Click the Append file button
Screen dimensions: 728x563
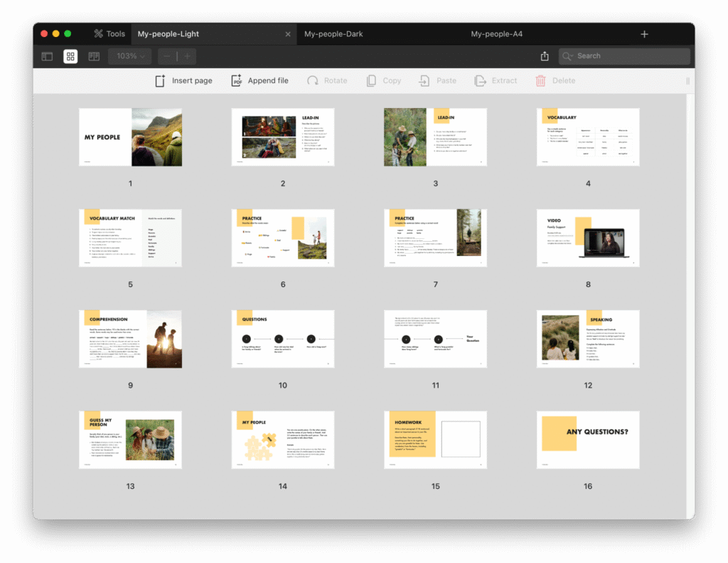point(259,81)
